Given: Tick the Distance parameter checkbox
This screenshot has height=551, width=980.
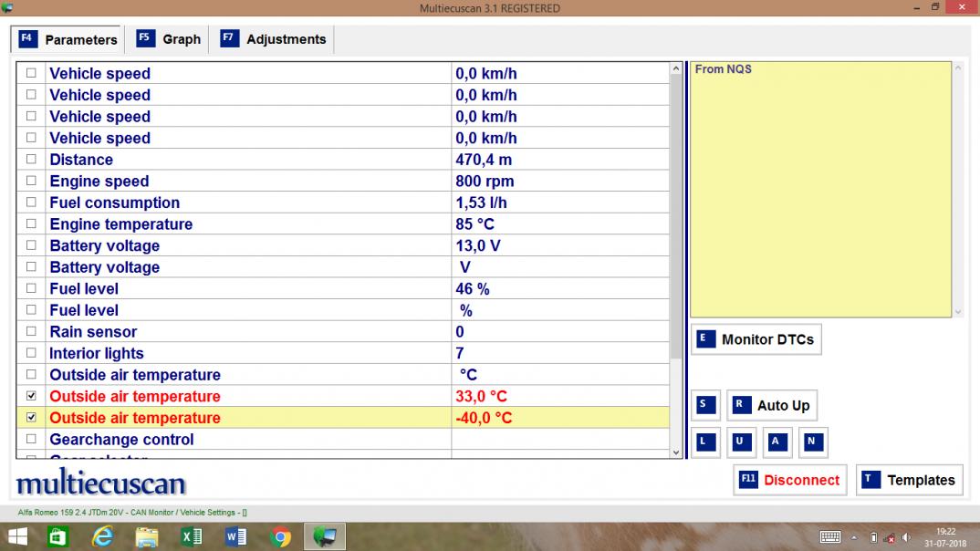Looking at the screenshot, I should click(31, 160).
